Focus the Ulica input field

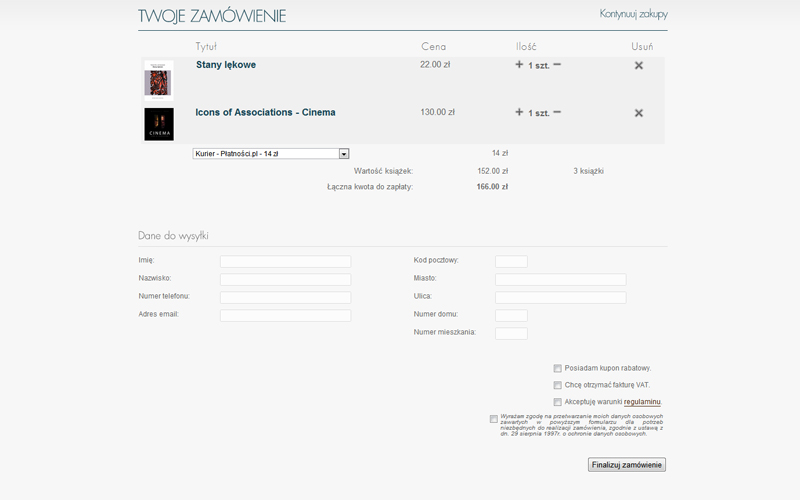[560, 297]
